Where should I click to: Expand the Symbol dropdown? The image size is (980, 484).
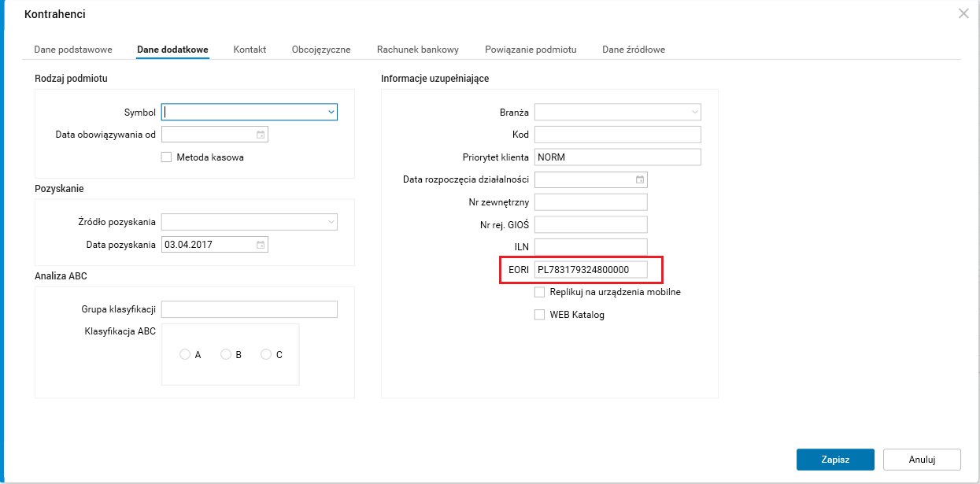pyautogui.click(x=331, y=113)
